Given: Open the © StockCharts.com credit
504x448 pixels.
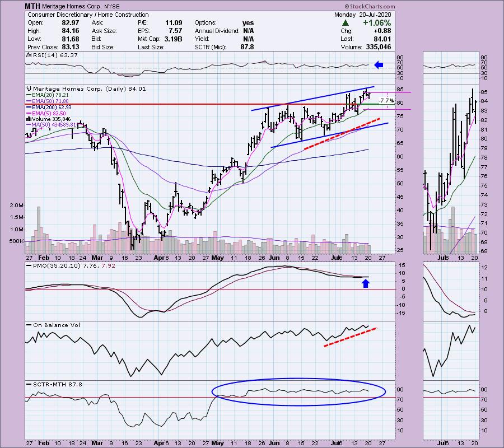Looking at the screenshot, I should (x=370, y=6).
